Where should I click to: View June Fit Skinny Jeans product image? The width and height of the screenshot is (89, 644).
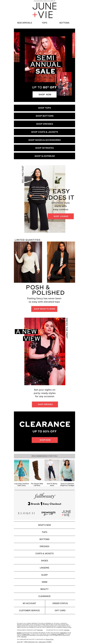tap(52, 470)
